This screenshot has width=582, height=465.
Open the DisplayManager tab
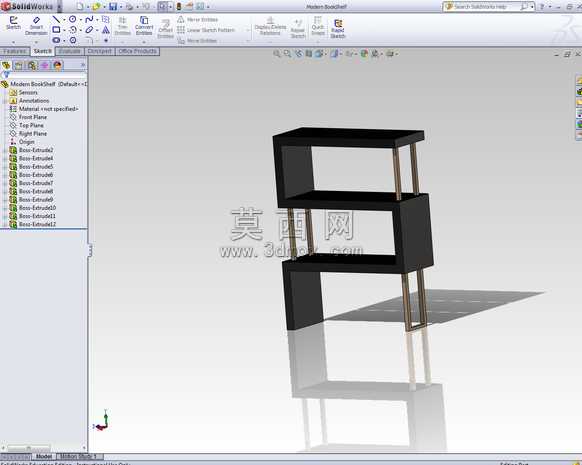tap(58, 66)
